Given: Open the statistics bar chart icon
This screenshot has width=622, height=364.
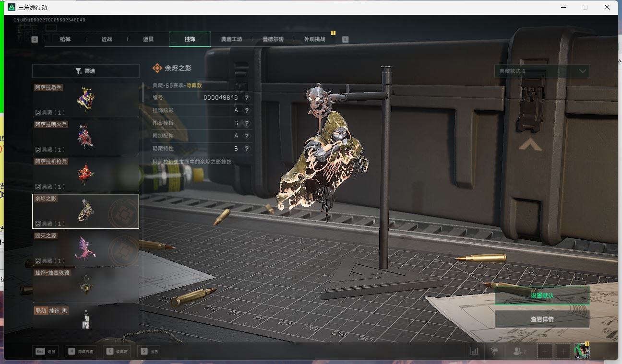Looking at the screenshot, I should tap(474, 351).
